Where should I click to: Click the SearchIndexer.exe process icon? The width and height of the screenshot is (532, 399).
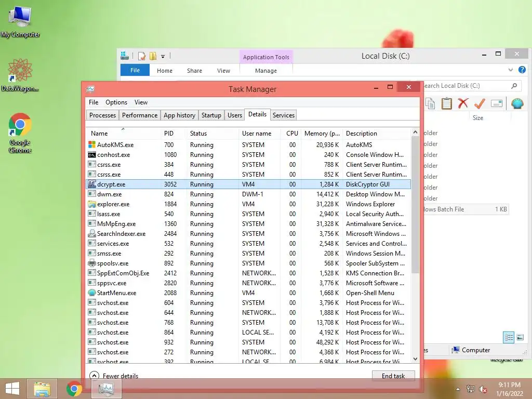(x=91, y=233)
